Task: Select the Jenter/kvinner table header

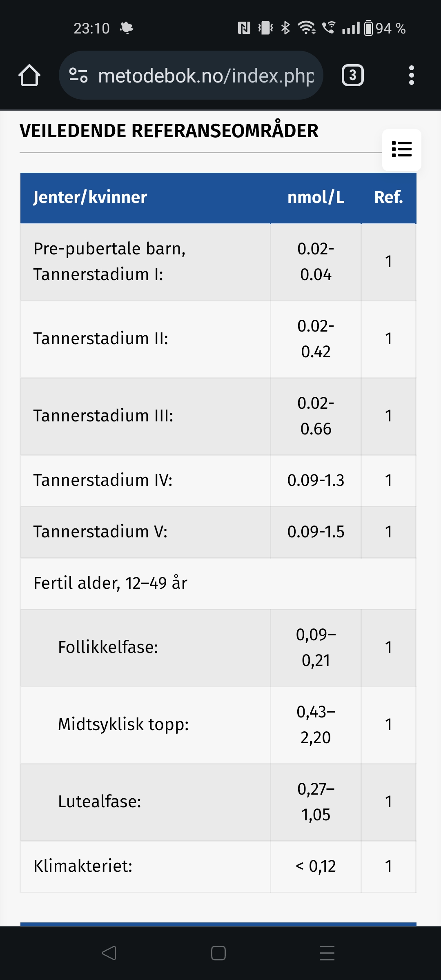Action: click(x=90, y=197)
